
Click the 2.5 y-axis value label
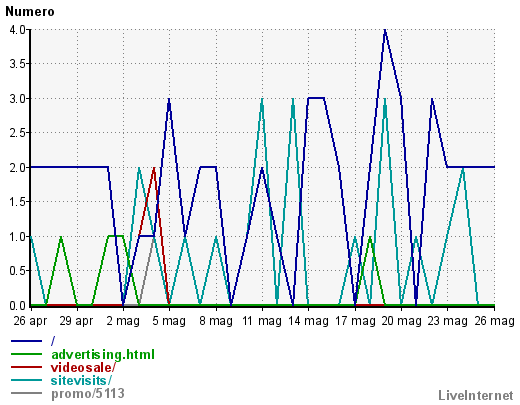coord(17,133)
